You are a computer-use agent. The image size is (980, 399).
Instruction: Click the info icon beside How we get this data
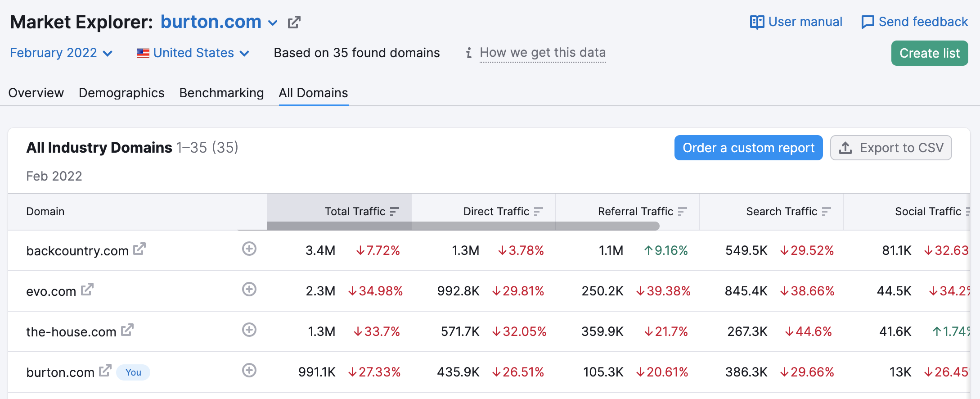(x=469, y=53)
